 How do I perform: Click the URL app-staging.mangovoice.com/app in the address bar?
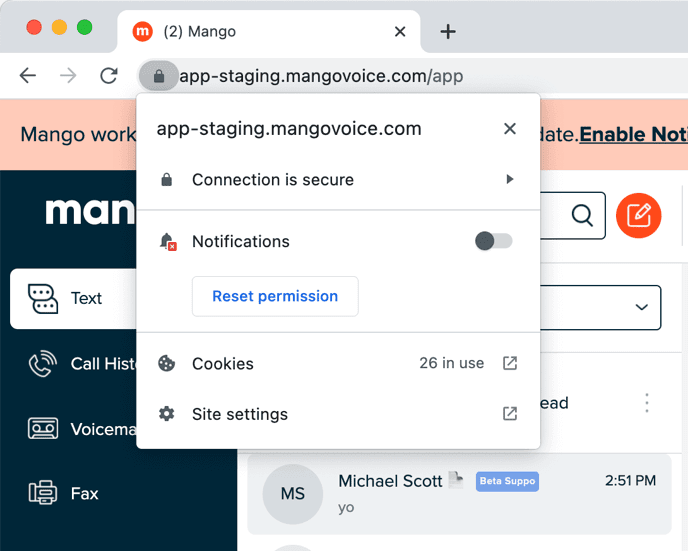coord(321,76)
